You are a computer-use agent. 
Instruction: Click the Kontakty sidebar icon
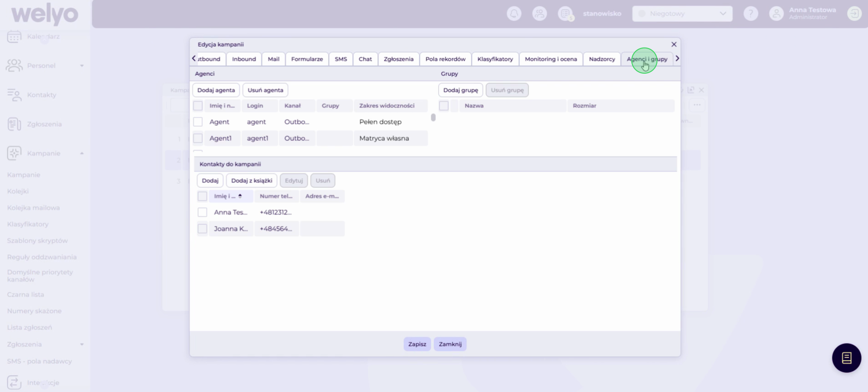point(14,95)
